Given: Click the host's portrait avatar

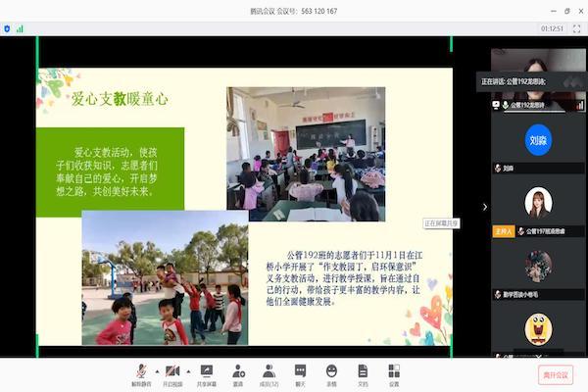Looking at the screenshot, I should [x=538, y=203].
